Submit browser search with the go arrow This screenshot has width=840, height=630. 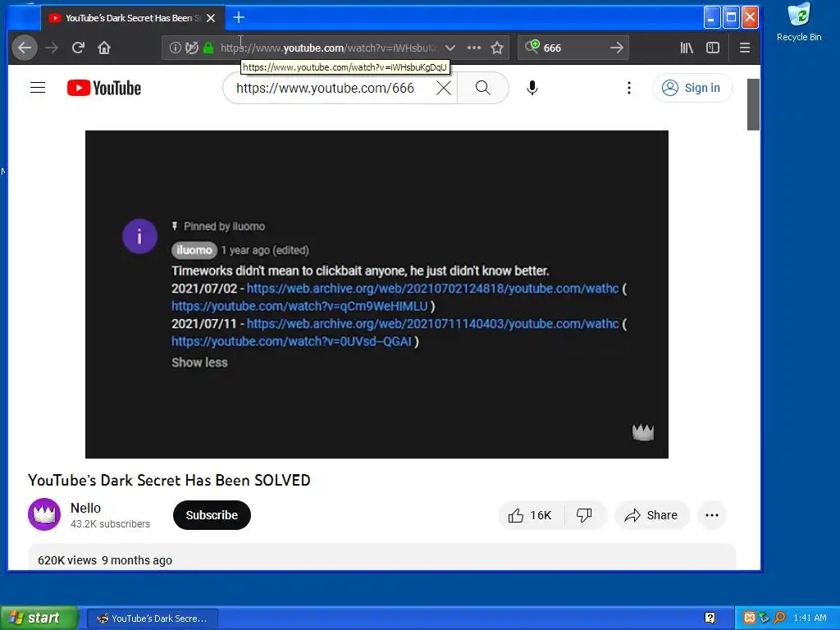pos(617,48)
